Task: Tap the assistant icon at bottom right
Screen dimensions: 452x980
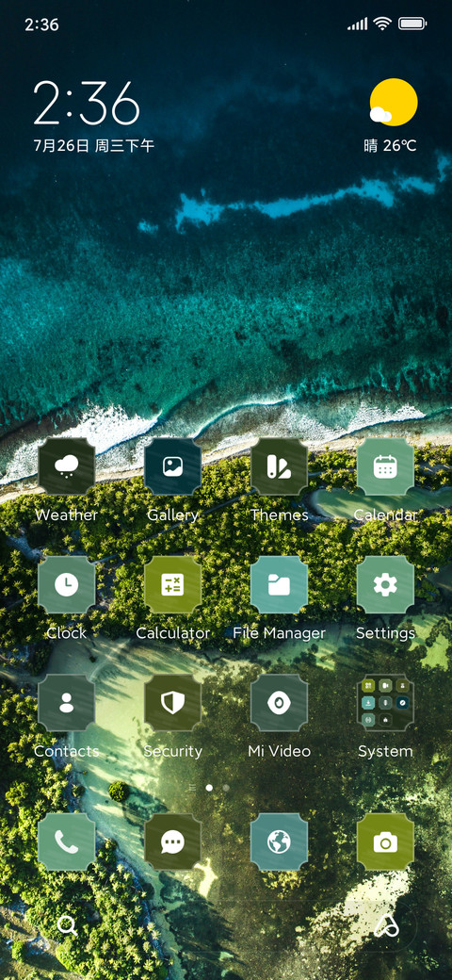Action: 386,925
